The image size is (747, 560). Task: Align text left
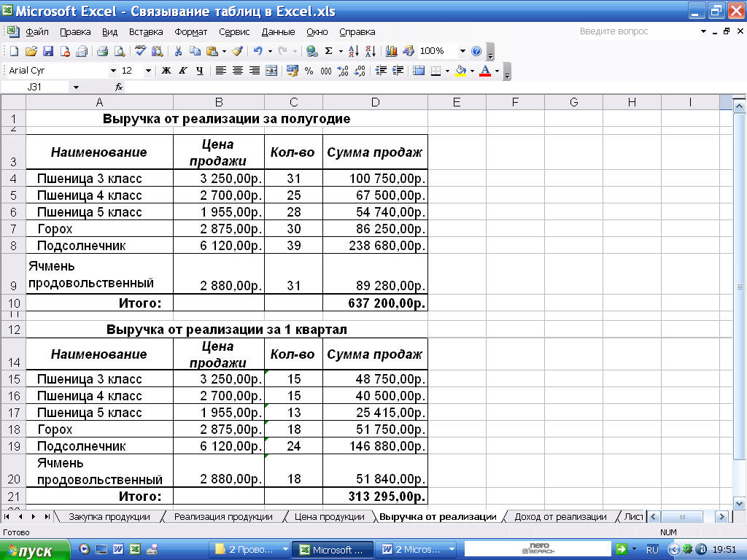[x=220, y=71]
